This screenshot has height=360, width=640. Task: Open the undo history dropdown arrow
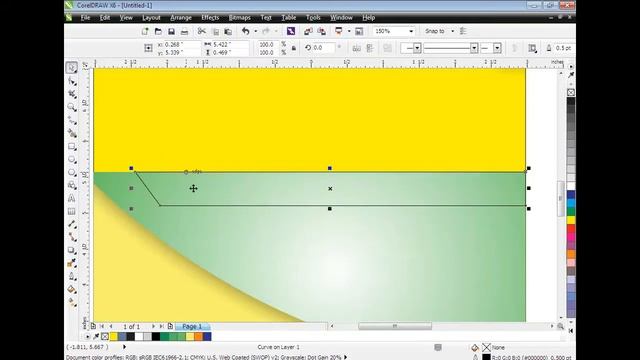(x=256, y=31)
